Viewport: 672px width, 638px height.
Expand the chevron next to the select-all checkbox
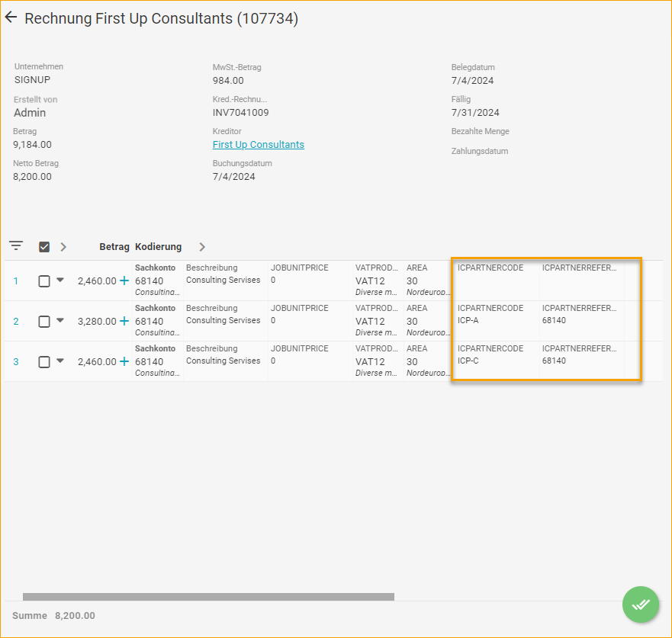click(63, 246)
